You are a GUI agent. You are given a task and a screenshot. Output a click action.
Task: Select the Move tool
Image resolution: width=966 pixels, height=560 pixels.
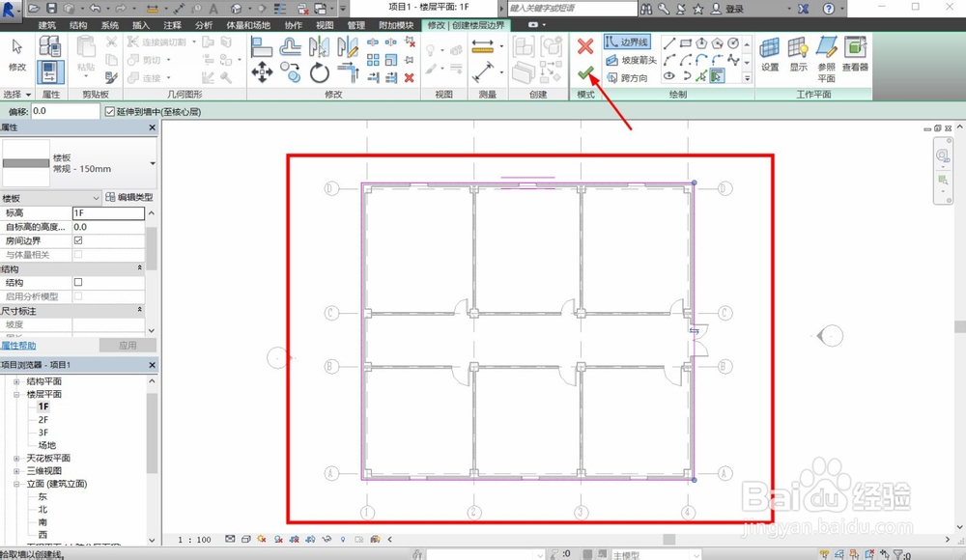click(262, 72)
